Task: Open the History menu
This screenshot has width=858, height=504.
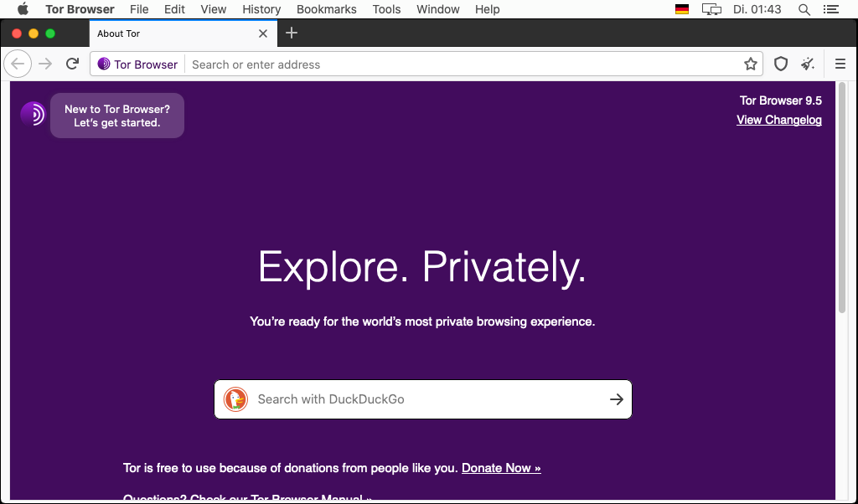Action: tap(261, 9)
